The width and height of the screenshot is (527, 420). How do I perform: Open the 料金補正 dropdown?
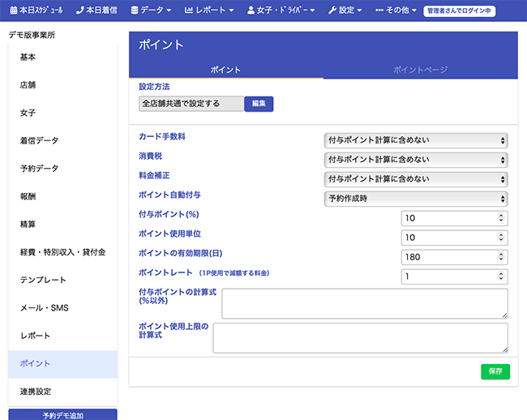pos(416,179)
